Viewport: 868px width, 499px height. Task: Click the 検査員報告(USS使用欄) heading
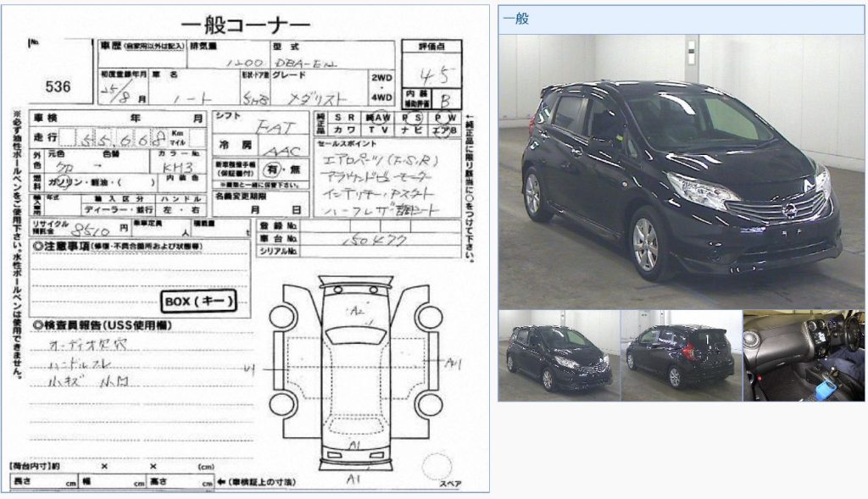click(x=103, y=325)
